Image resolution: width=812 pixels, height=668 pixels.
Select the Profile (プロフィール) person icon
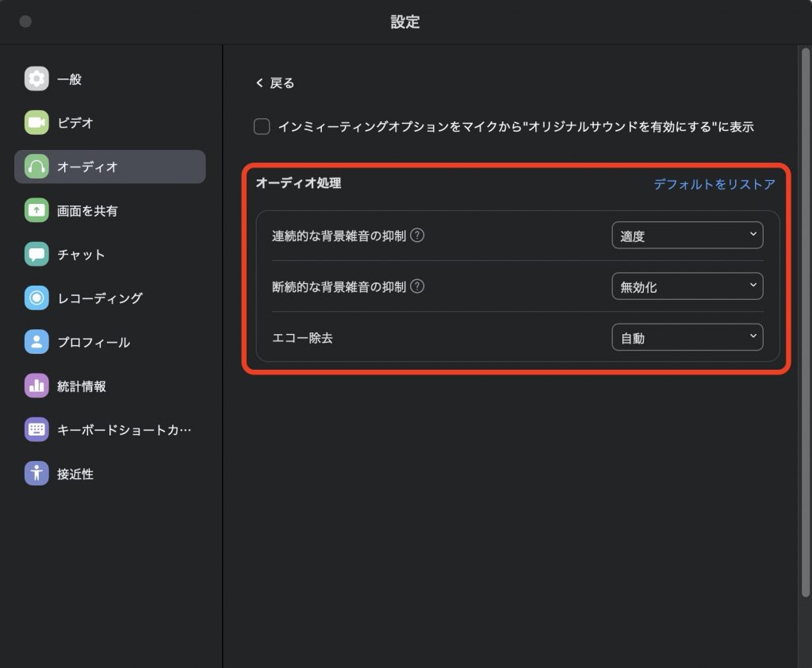point(36,342)
